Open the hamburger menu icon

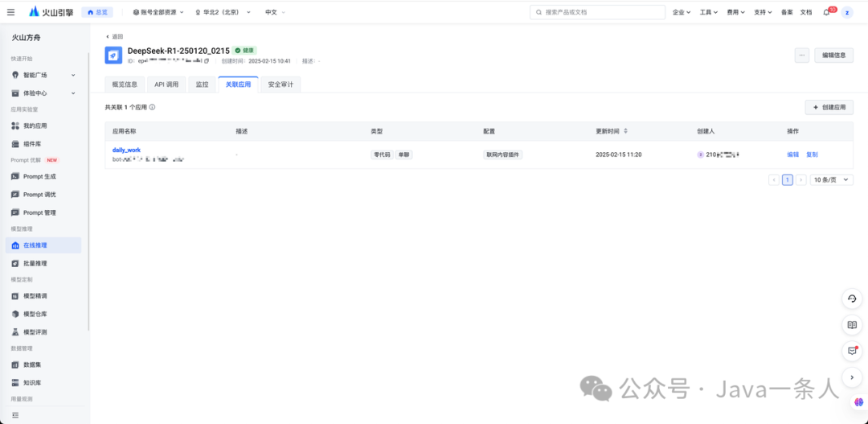11,12
